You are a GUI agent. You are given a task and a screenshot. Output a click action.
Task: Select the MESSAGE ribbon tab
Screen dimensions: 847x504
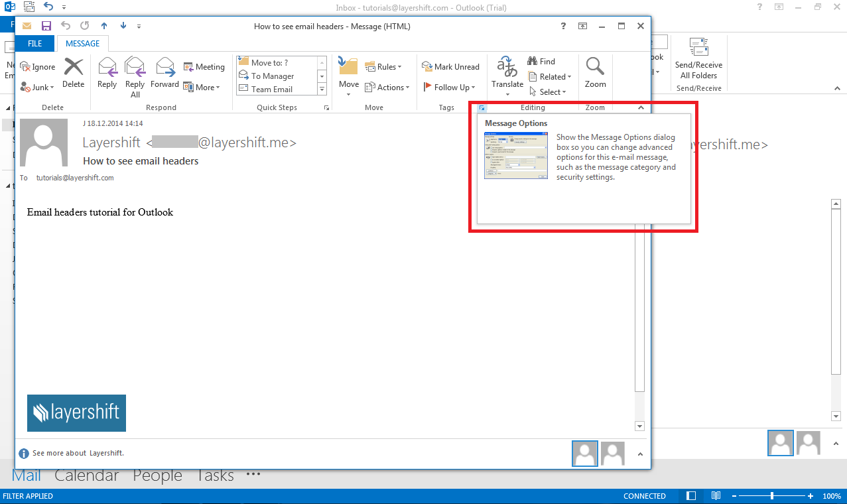[x=82, y=43]
